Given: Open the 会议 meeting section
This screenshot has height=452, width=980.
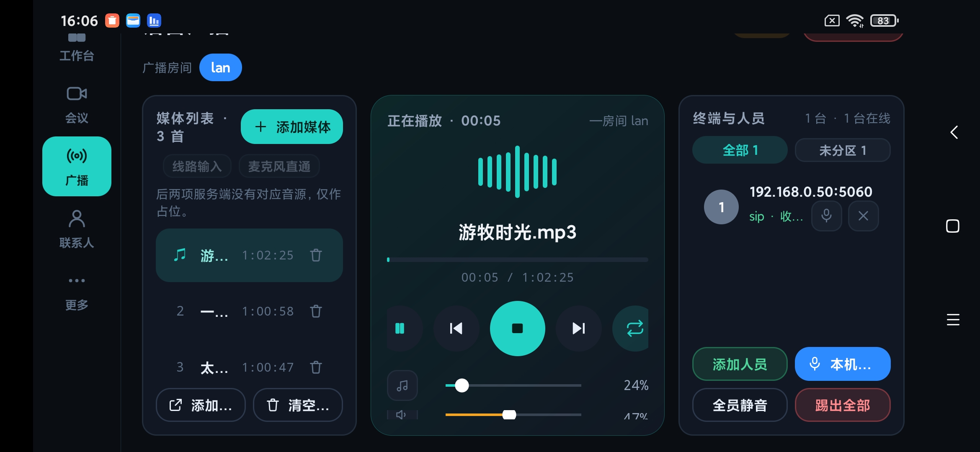Looking at the screenshot, I should 77,105.
